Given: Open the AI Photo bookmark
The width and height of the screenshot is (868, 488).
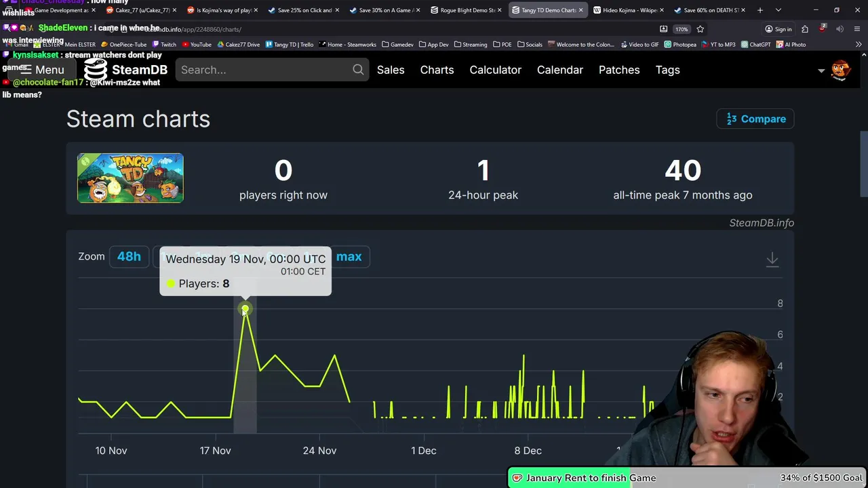Looking at the screenshot, I should coord(791,45).
